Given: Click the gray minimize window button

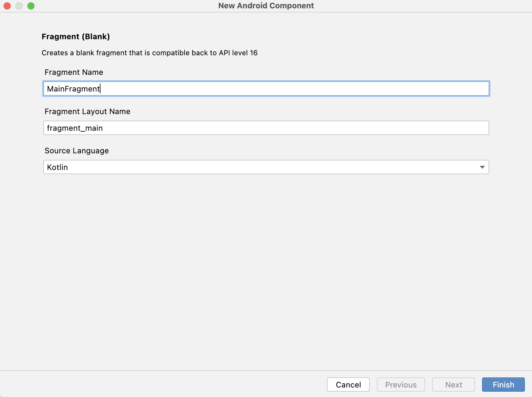Looking at the screenshot, I should (19, 6).
